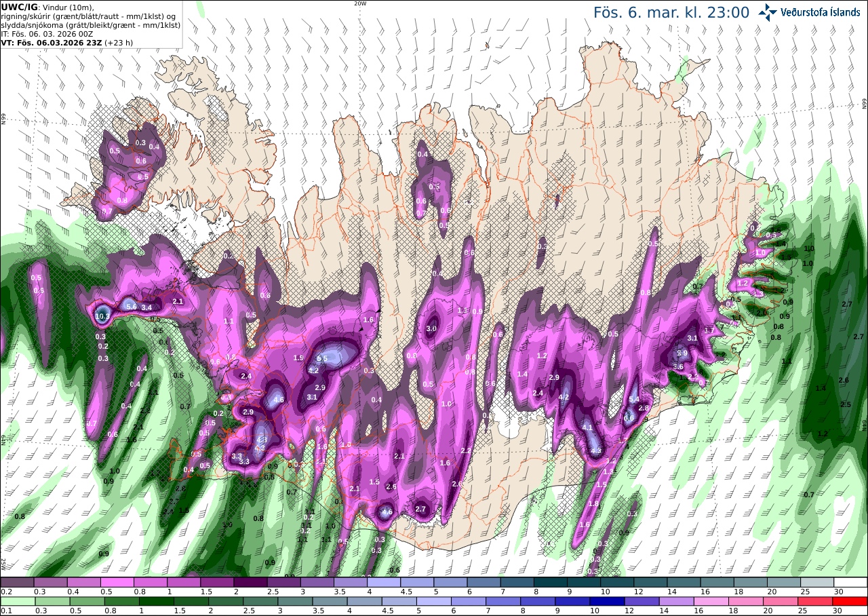Viewport: 868px width, 616px height.
Task: Select the pale gray snow legend swatch labeled 25
Action: (x=817, y=582)
